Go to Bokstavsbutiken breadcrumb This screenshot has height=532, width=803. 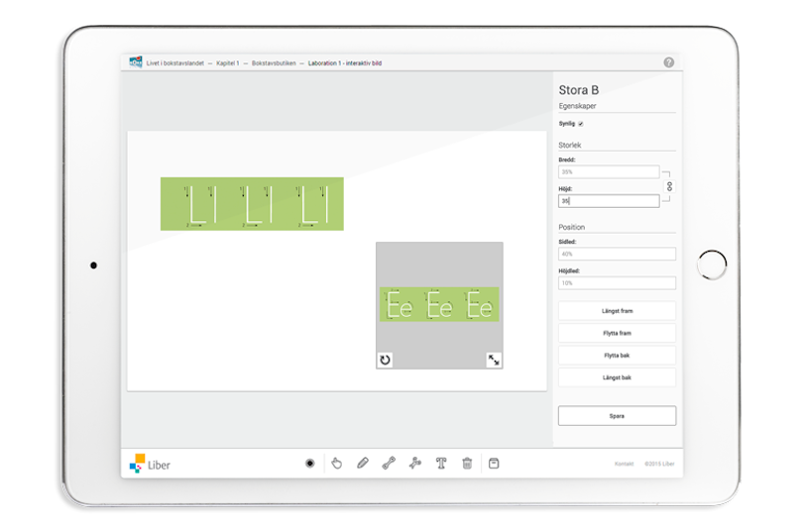pyautogui.click(x=274, y=62)
